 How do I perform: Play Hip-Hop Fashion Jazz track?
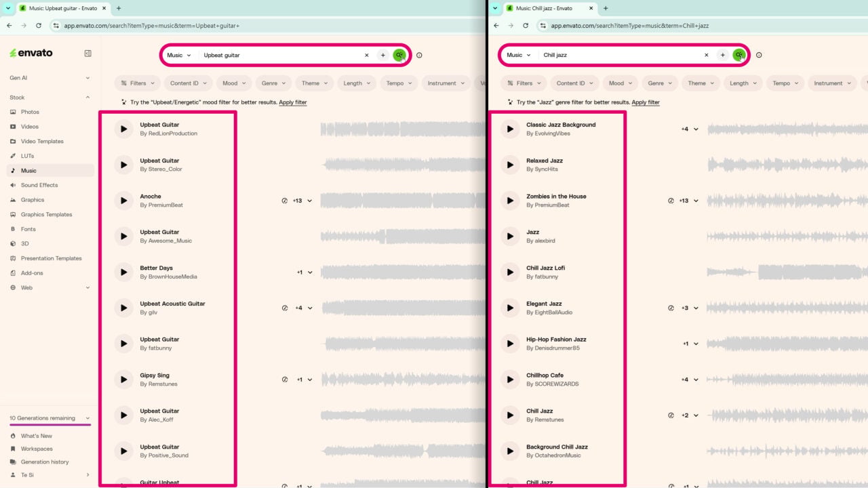(510, 344)
